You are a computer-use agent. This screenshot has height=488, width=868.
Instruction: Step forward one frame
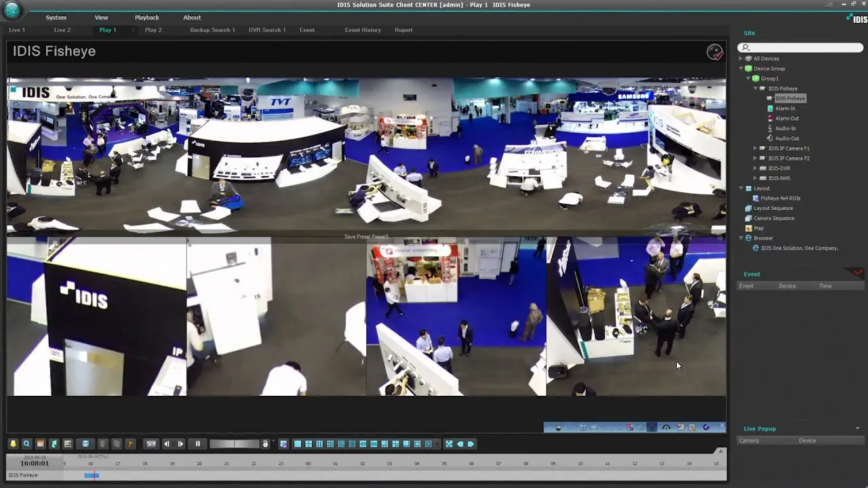pyautogui.click(x=180, y=444)
